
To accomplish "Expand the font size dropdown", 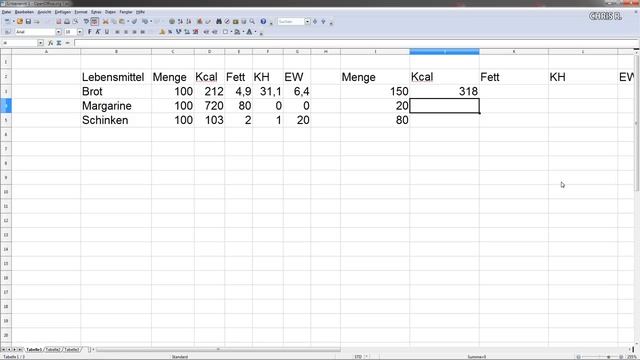I will (x=80, y=32).
